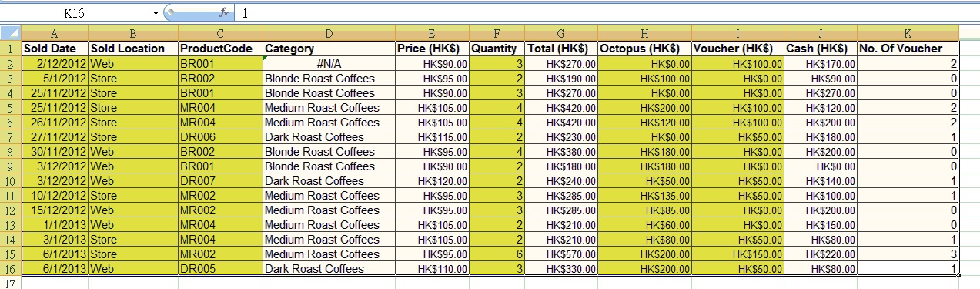Select the Cash cell showing HK$220.00
This screenshot has width=980, height=289.
[x=821, y=254]
